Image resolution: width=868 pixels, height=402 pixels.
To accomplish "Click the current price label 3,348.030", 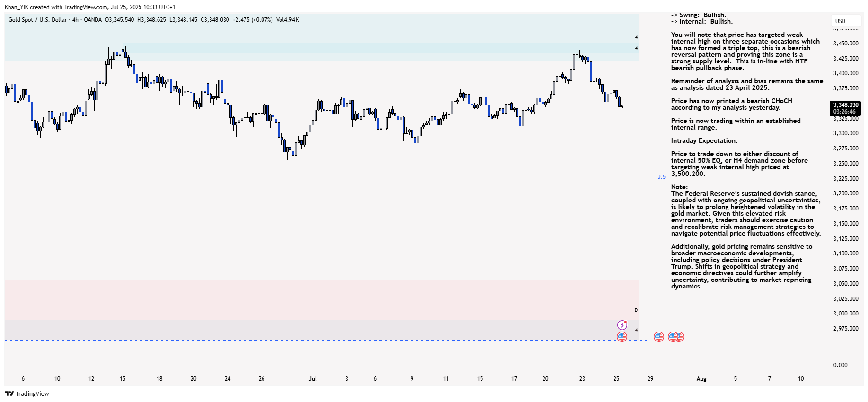I will tap(845, 105).
